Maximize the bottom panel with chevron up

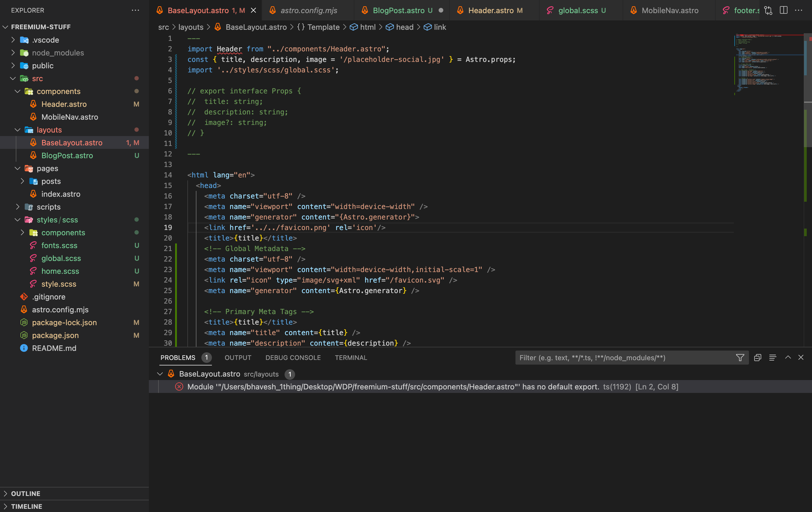tap(788, 358)
